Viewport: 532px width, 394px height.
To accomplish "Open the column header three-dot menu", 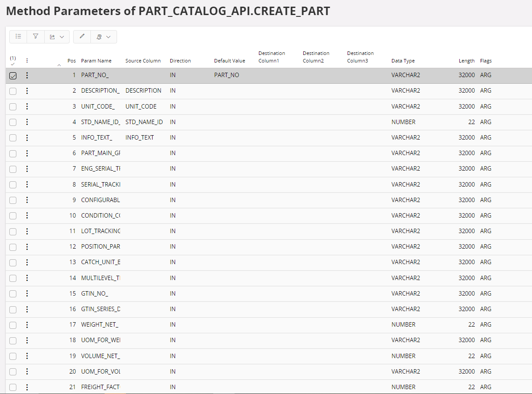I will click(x=27, y=61).
